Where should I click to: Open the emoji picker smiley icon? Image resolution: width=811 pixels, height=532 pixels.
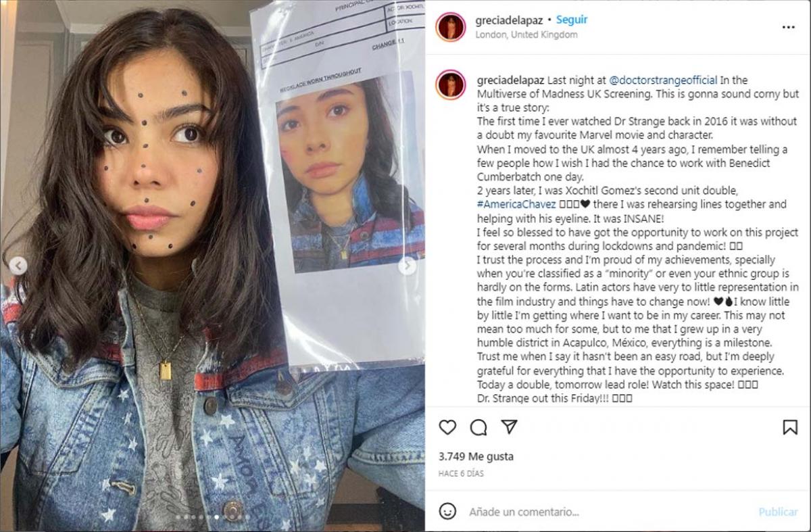pyautogui.click(x=447, y=511)
